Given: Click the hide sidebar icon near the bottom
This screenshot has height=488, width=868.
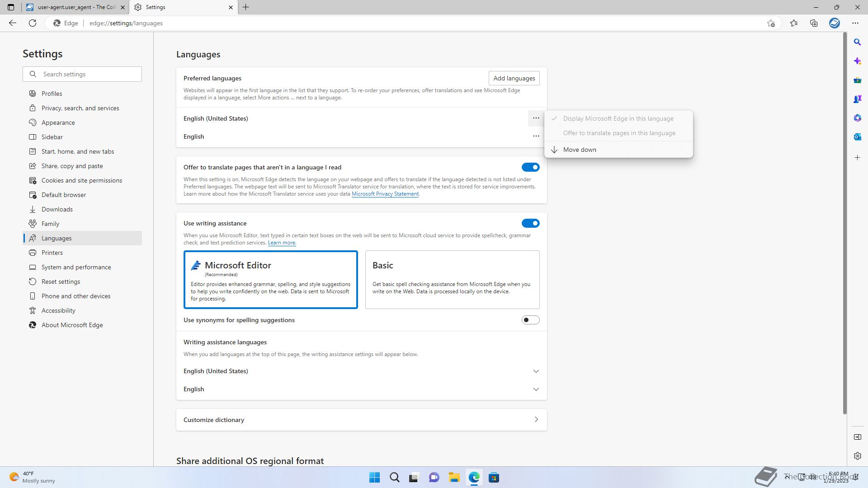Looking at the screenshot, I should pos(857,437).
